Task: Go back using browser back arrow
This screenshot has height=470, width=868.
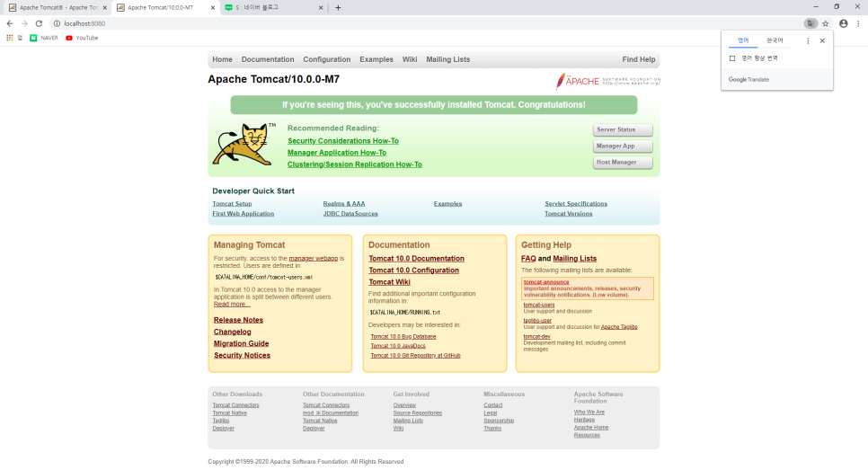Action: click(x=9, y=23)
